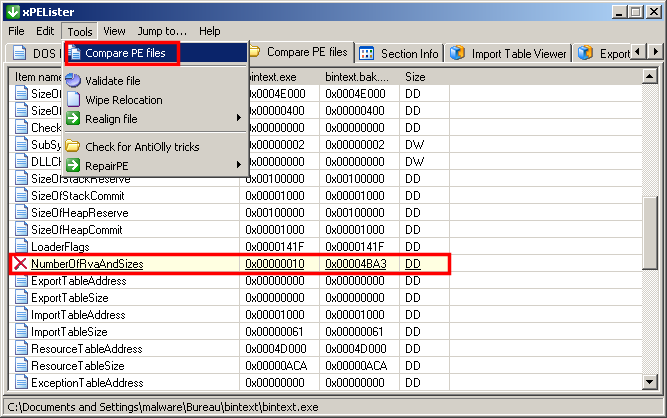Click the Wipe Relocation page icon

(x=73, y=100)
